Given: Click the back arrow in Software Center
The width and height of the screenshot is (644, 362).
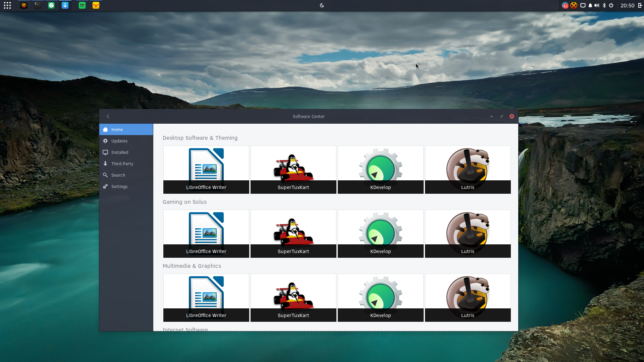Looking at the screenshot, I should click(108, 116).
